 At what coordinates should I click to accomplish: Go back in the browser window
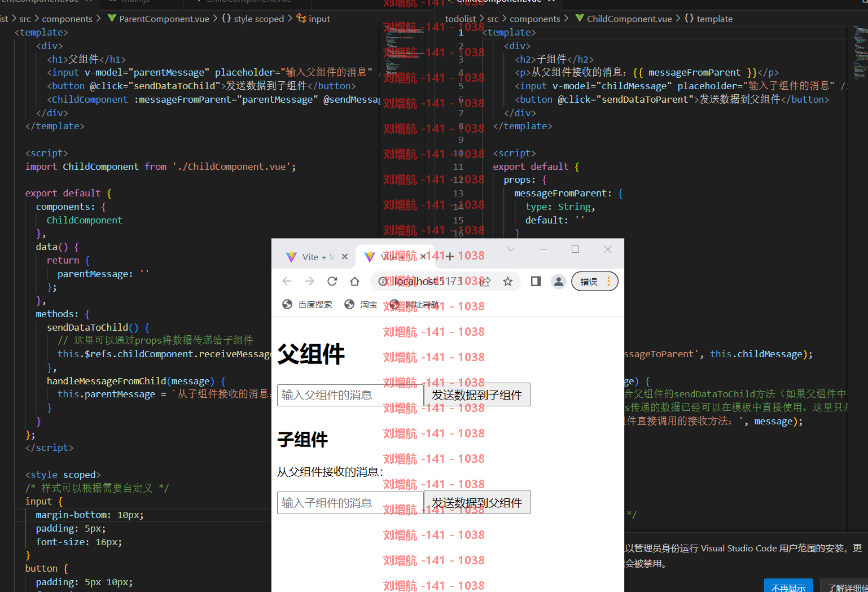pyautogui.click(x=287, y=281)
